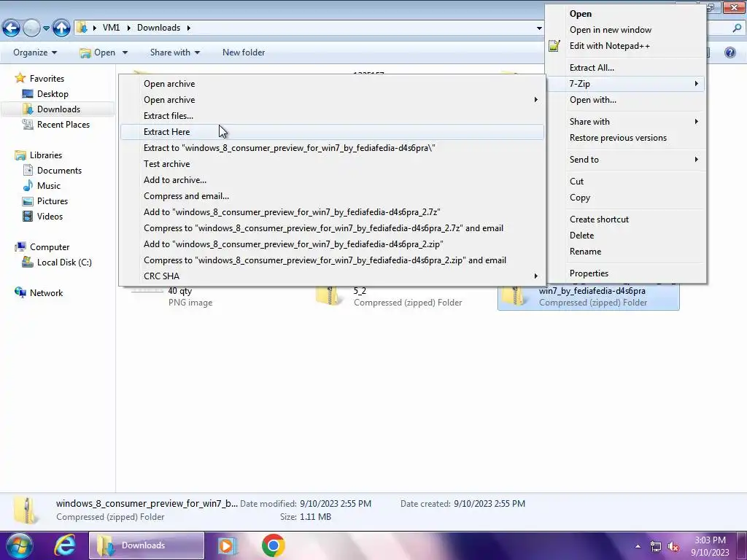This screenshot has height=560, width=747.
Task: Choose Open in new window
Action: [x=625, y=30]
